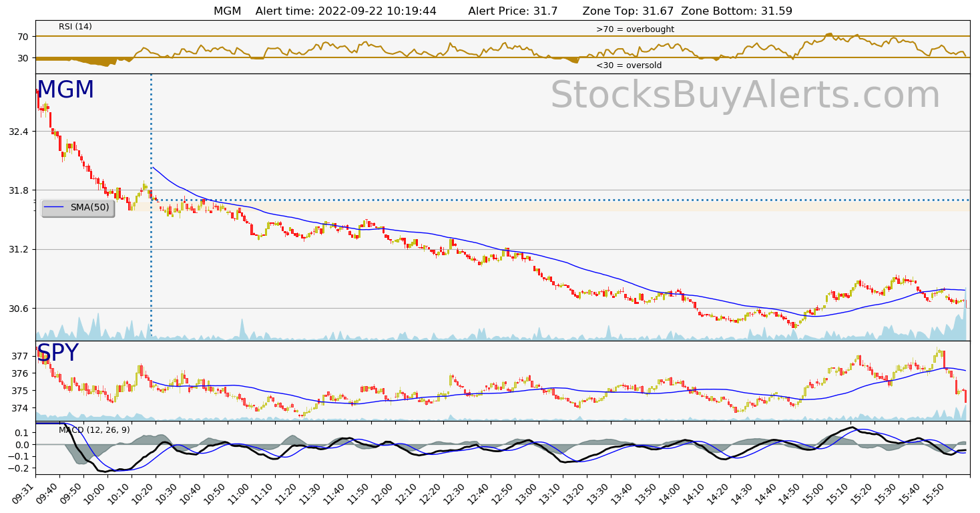Viewport: 980px width, 513px height.
Task: Click the vertical dotted alert time marker
Action: point(151,204)
